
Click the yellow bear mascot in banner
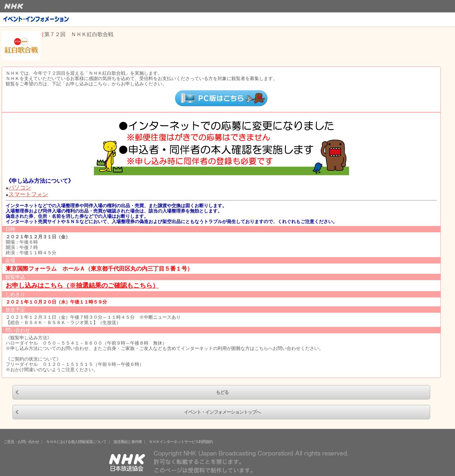pyautogui.click(x=109, y=156)
